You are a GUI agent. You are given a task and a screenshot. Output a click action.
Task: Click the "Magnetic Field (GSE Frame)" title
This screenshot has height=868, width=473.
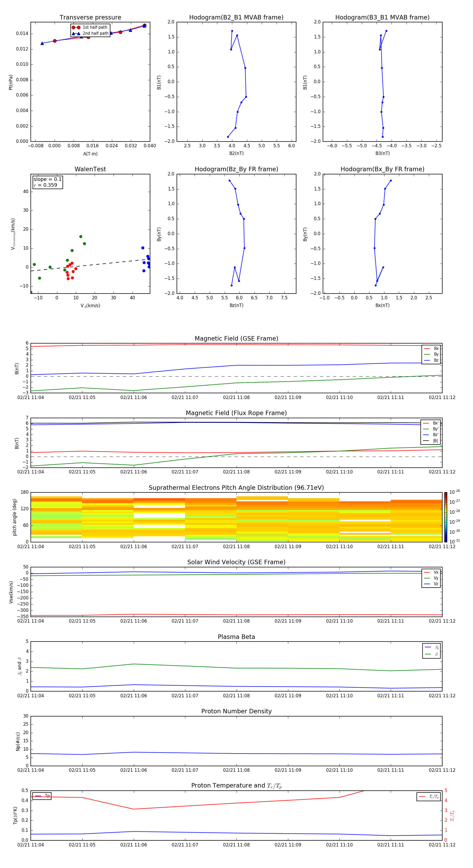point(236,339)
